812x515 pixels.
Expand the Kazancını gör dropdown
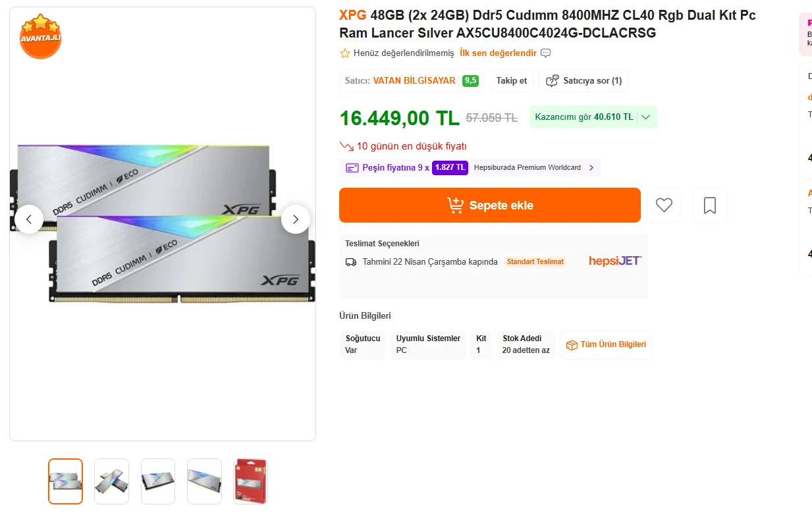(x=645, y=117)
